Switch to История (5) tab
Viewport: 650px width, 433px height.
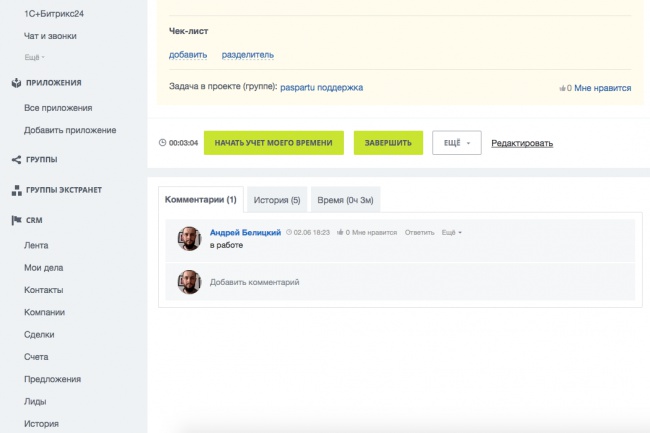pyautogui.click(x=277, y=200)
